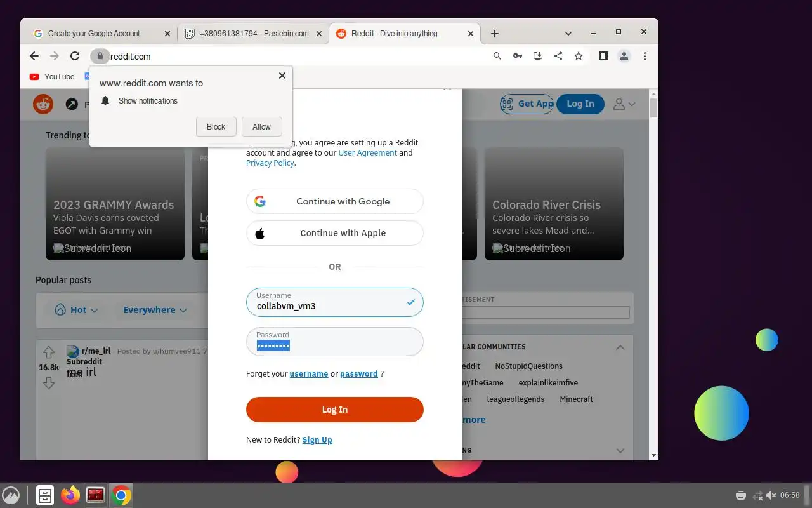The width and height of the screenshot is (812, 508).
Task: Click the Log In header button
Action: click(x=580, y=104)
